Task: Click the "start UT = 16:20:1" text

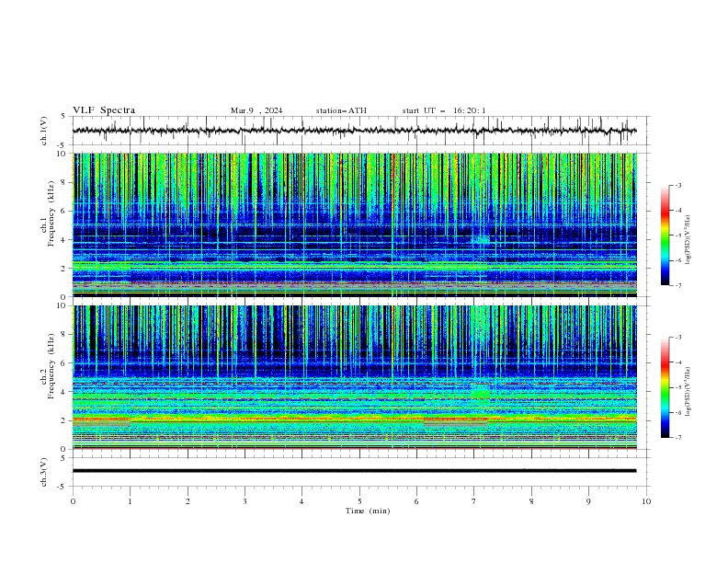Action: (444, 110)
